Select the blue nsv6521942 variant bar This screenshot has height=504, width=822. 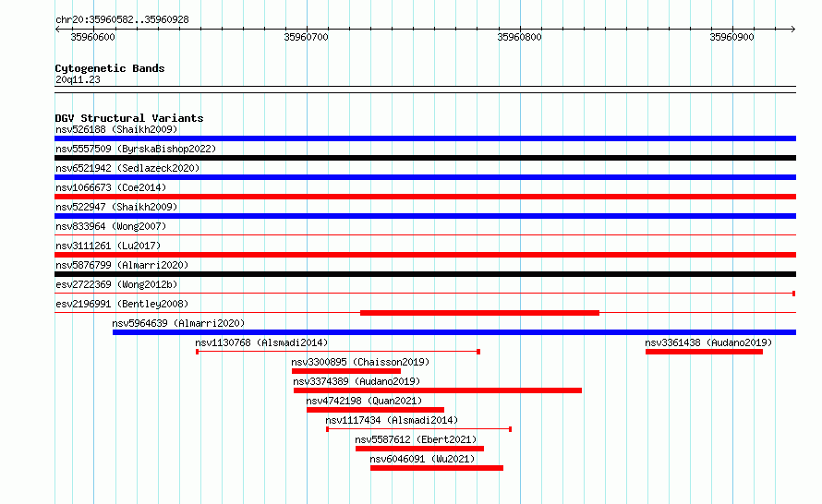pyautogui.click(x=425, y=177)
